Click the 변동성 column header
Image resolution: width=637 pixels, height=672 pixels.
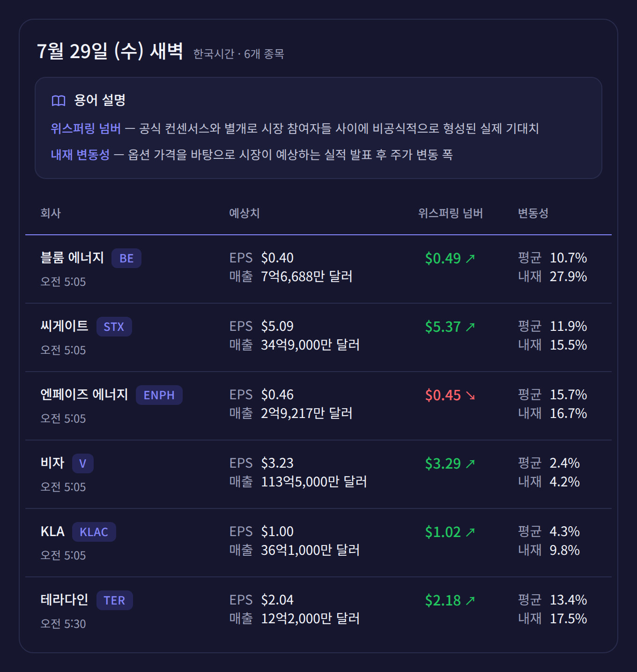coord(533,213)
